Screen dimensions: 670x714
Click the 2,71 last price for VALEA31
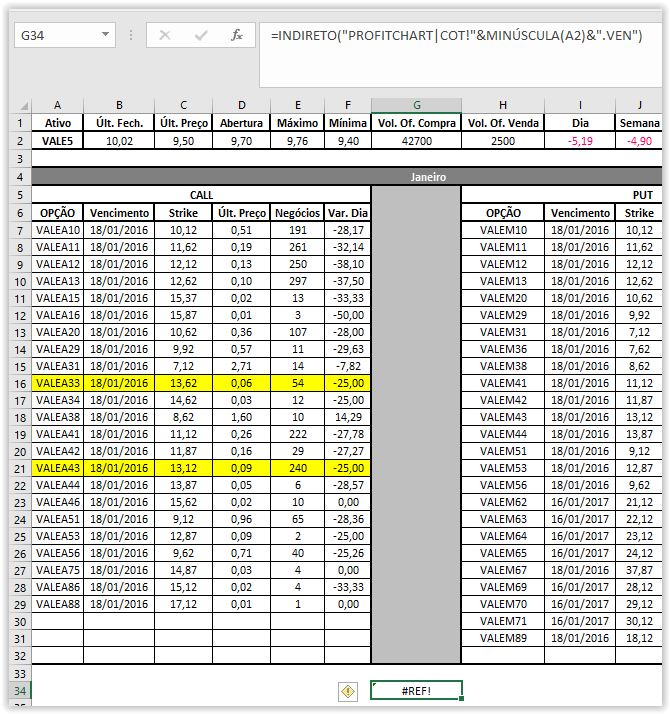[241, 366]
